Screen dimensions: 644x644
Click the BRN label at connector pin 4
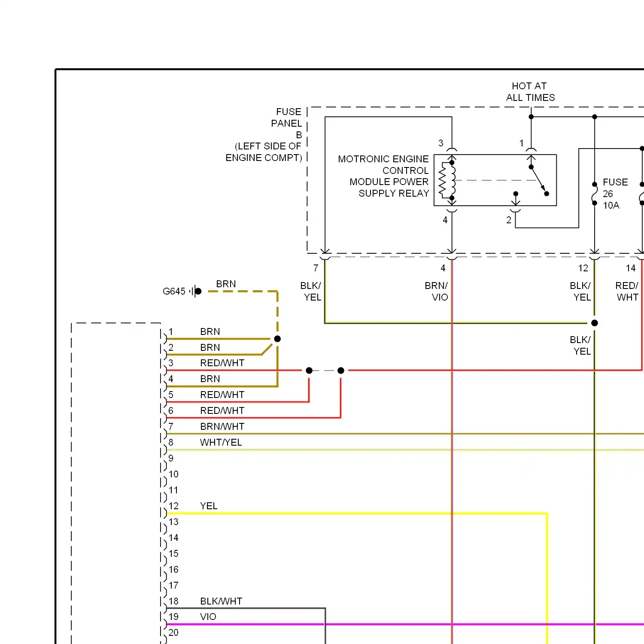tap(210, 379)
